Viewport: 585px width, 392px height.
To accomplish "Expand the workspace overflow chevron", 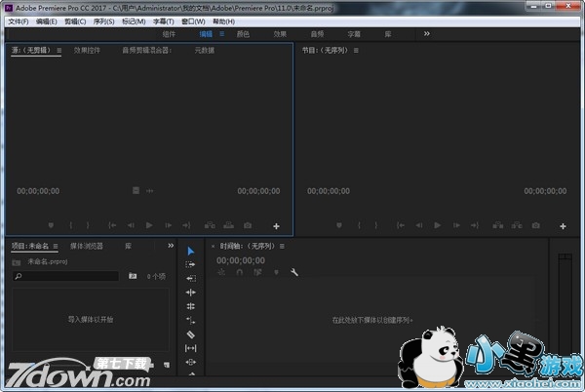I will (x=426, y=33).
